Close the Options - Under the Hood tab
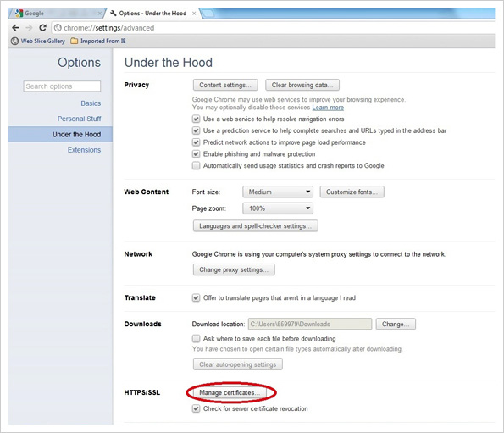Viewport: 504px width, 433px height. (194, 14)
